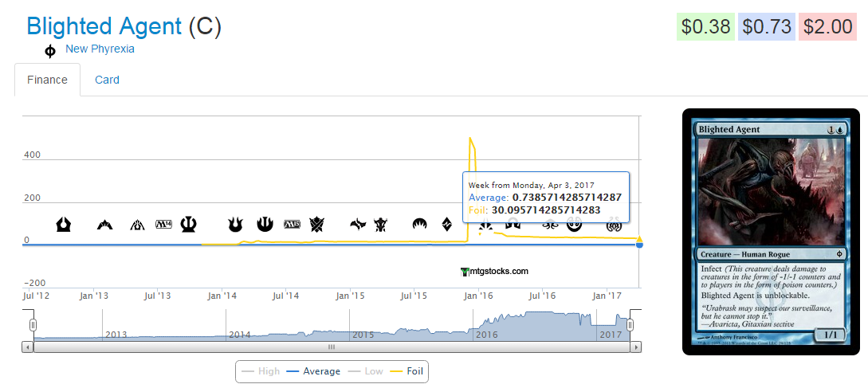868x388 pixels.
Task: Select the Shadows over Innistrad set symbol
Action: (512, 224)
